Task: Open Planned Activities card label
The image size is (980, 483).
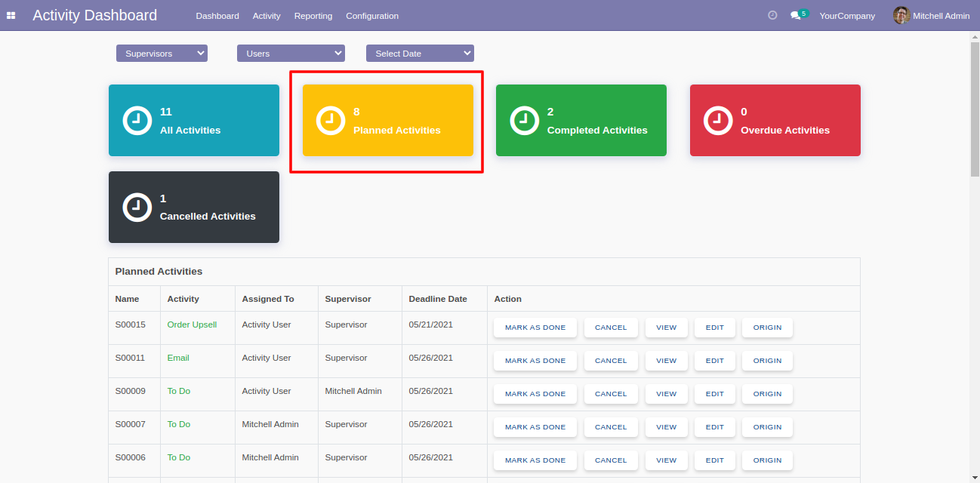Action: click(x=397, y=130)
